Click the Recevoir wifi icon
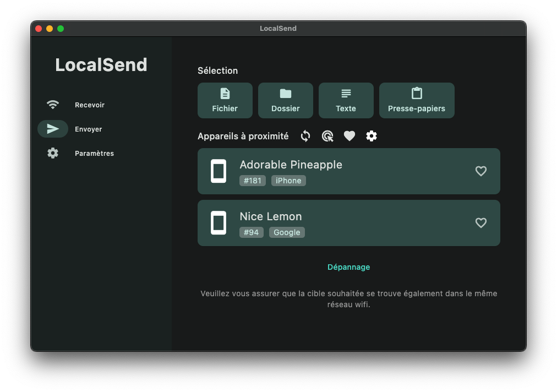Image resolution: width=557 pixels, height=392 pixels. coord(53,105)
